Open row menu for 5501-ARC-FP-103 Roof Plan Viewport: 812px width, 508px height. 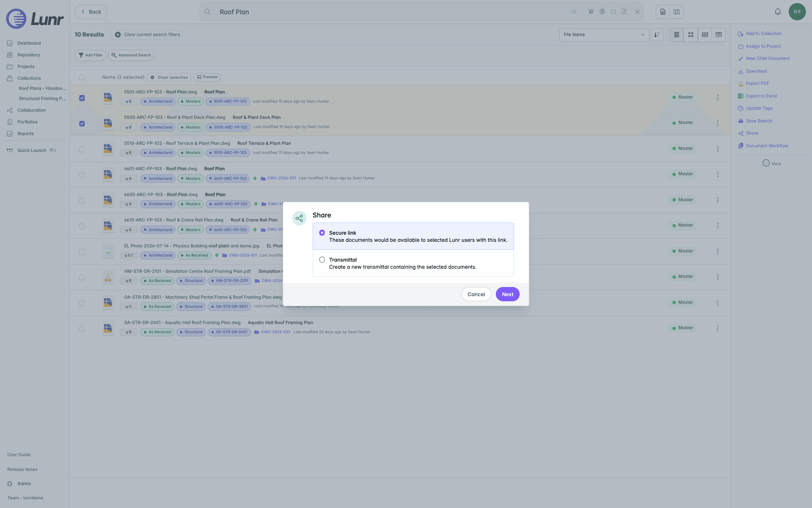[x=718, y=98]
